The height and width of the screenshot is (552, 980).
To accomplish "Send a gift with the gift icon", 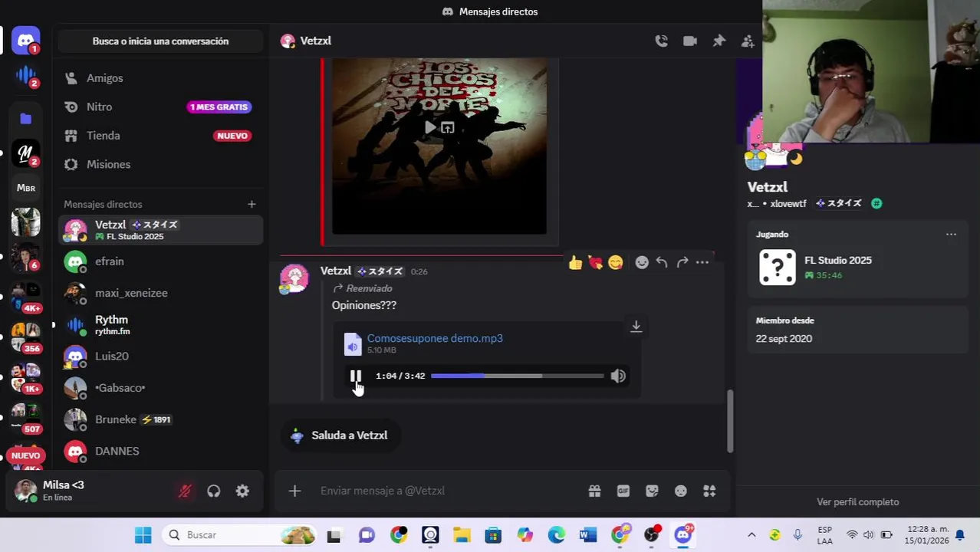I will (x=594, y=491).
